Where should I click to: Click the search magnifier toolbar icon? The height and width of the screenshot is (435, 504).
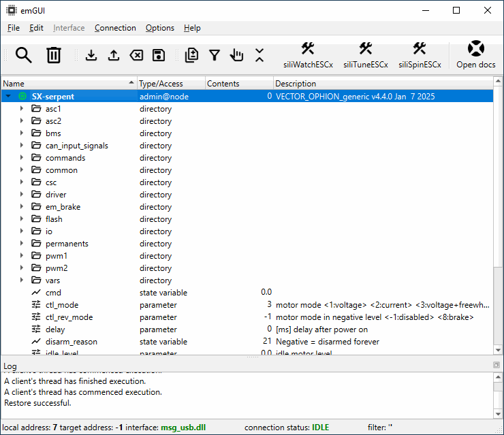tap(23, 55)
